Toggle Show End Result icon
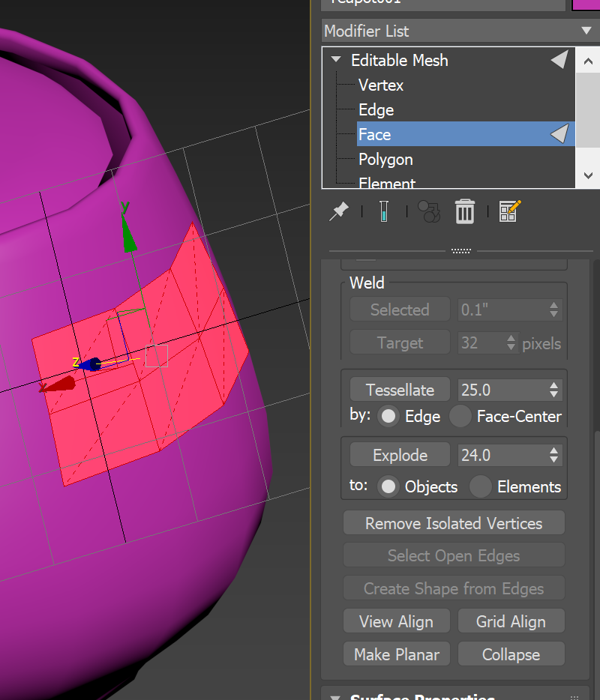The image size is (600, 700). click(x=384, y=211)
